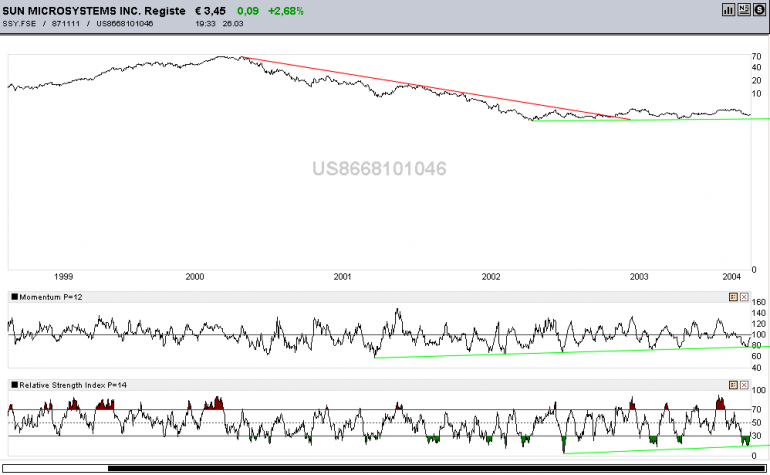
Task: Click the 2000 year label on the axis
Action: [195, 277]
